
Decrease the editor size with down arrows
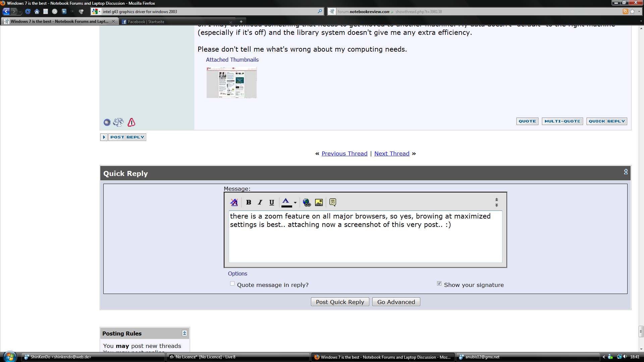click(496, 205)
